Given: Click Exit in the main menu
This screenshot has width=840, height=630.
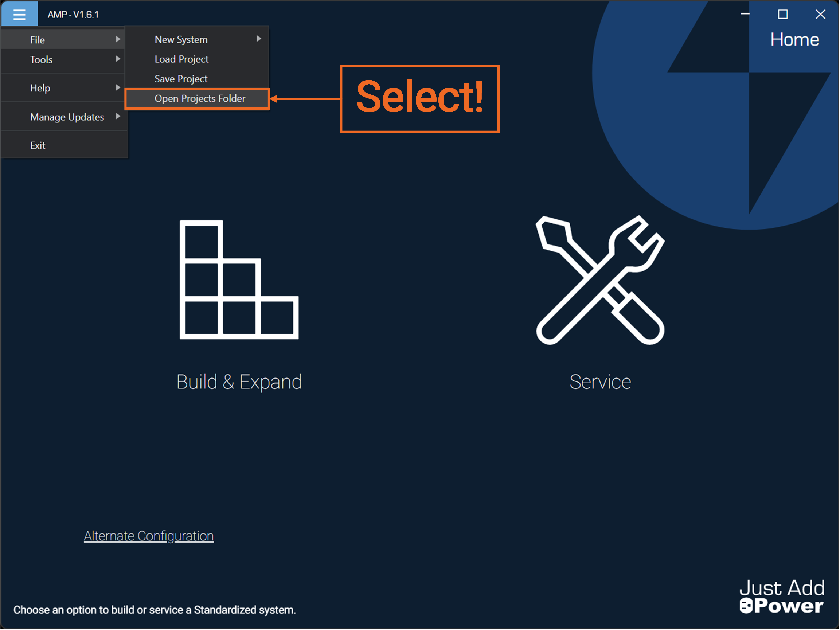Looking at the screenshot, I should (38, 145).
